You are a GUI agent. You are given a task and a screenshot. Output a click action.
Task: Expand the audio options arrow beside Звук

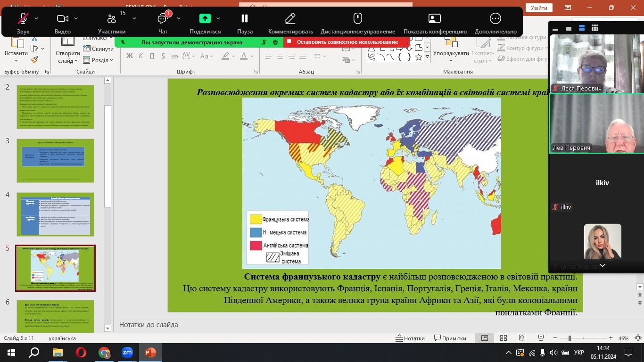(37, 18)
